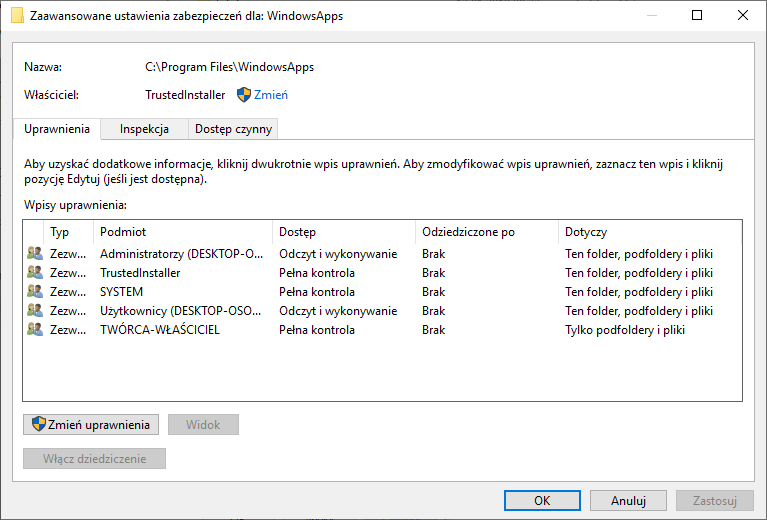Select the Administratorzy (DESKTOP-O... entry

(x=383, y=253)
